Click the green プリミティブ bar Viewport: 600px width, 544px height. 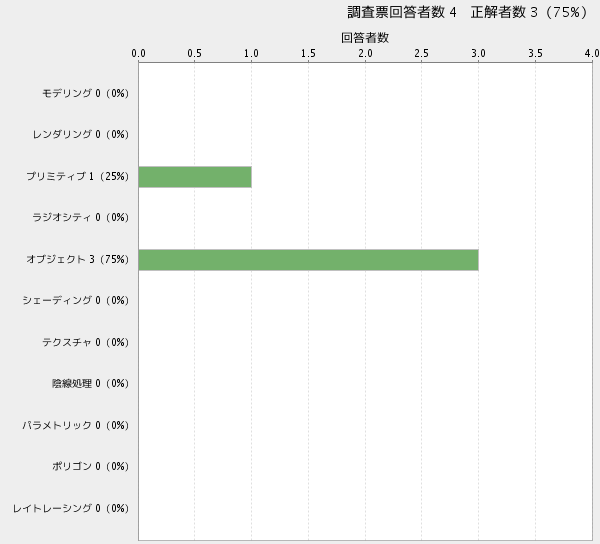click(x=195, y=177)
